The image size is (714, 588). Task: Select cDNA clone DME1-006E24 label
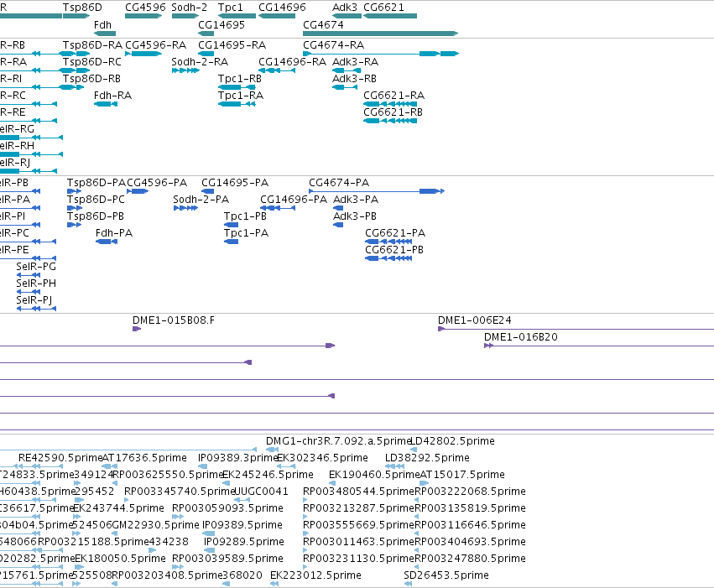pyautogui.click(x=475, y=320)
